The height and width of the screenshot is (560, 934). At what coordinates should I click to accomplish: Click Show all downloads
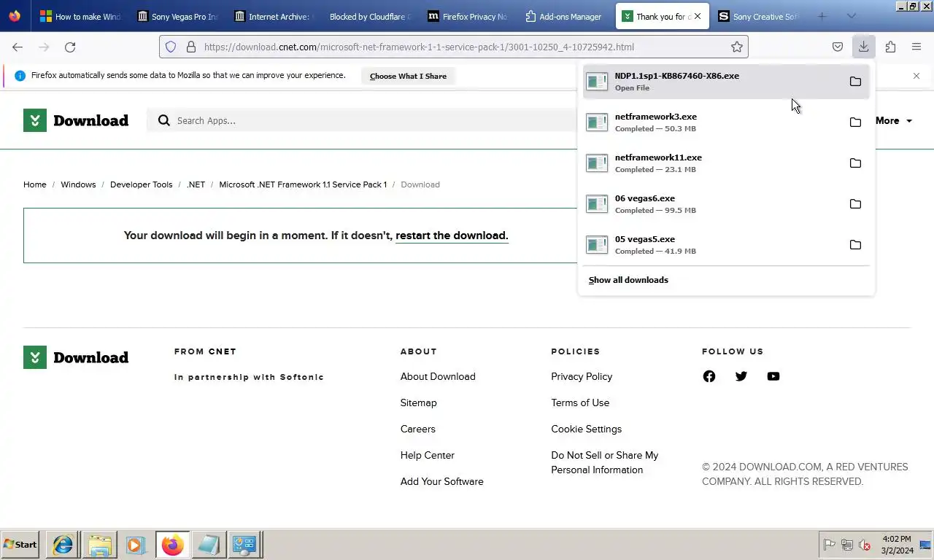coord(628,280)
